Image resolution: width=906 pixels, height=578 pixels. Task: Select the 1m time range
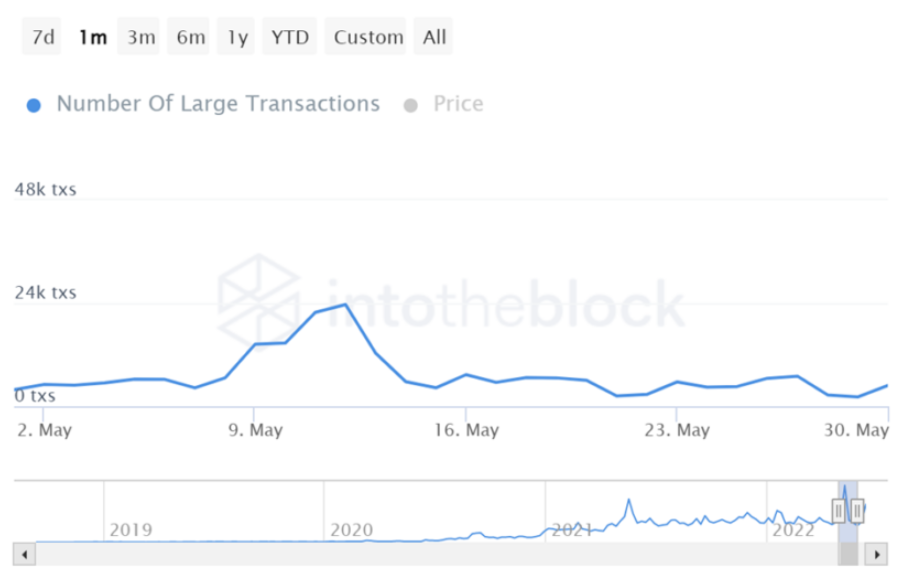tap(93, 37)
